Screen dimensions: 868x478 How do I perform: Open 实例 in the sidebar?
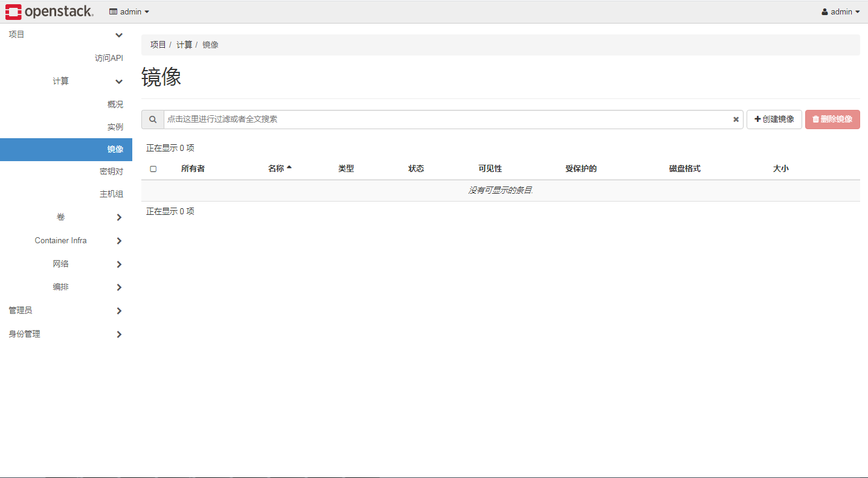115,127
